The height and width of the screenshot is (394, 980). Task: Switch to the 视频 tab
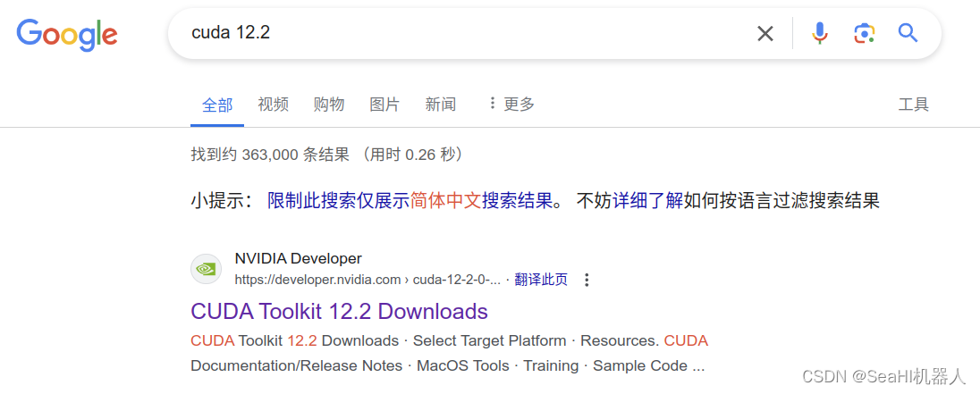coord(273,105)
